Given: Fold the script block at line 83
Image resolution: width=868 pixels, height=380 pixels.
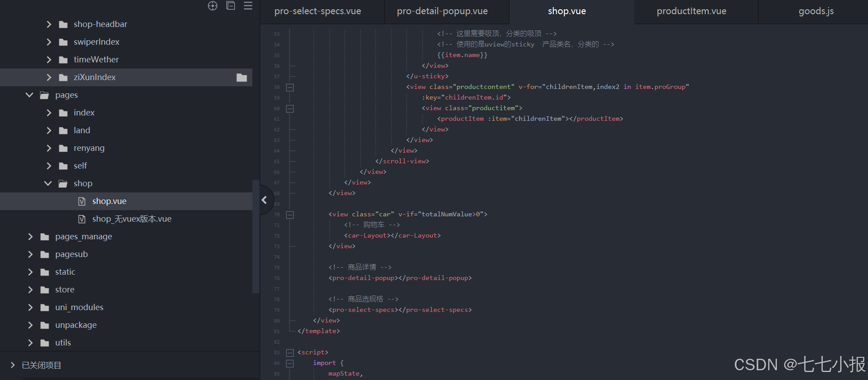Looking at the screenshot, I should [x=290, y=353].
